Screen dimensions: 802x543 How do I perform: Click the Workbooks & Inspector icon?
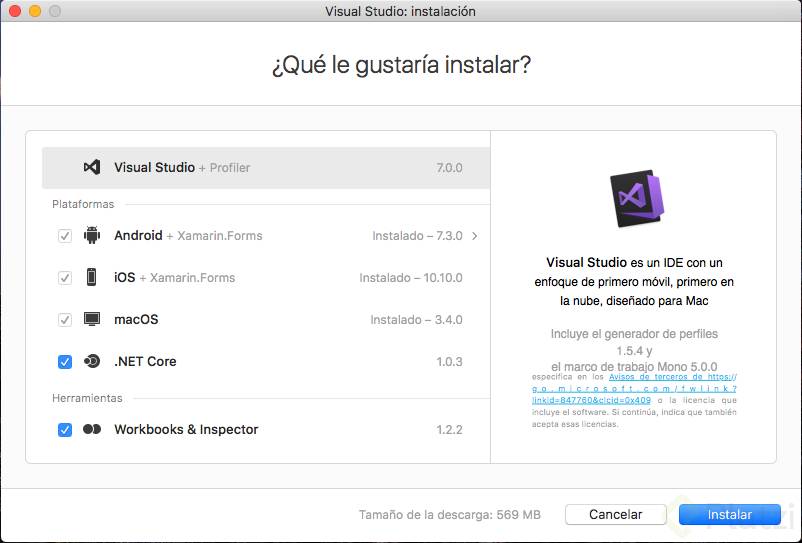(92, 429)
